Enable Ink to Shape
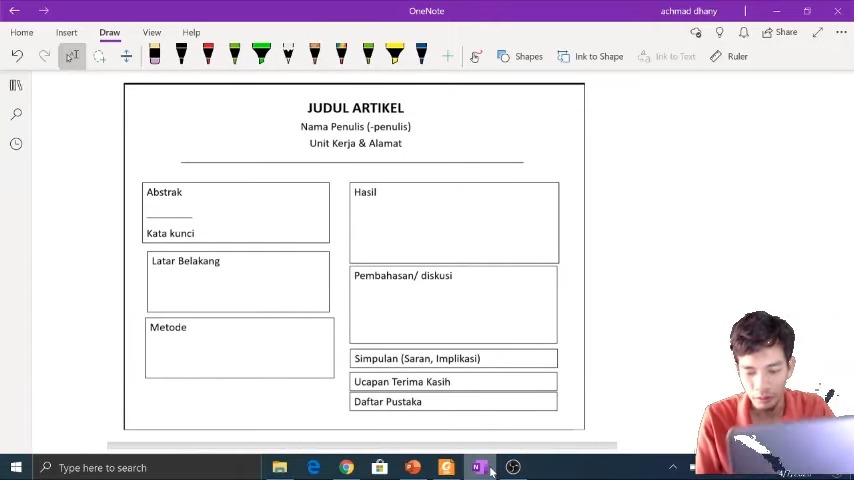This screenshot has height=480, width=854. pyautogui.click(x=590, y=56)
